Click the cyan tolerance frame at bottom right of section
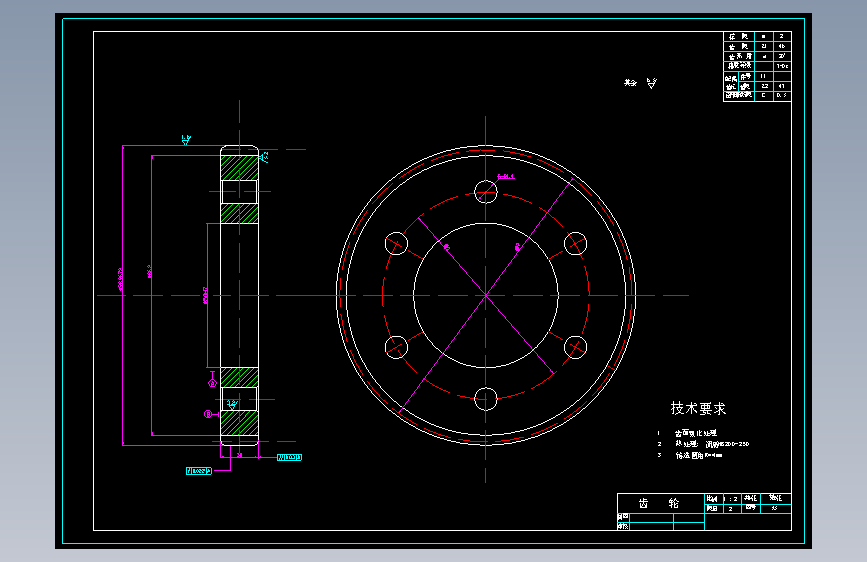The width and height of the screenshot is (867, 562). pos(289,457)
